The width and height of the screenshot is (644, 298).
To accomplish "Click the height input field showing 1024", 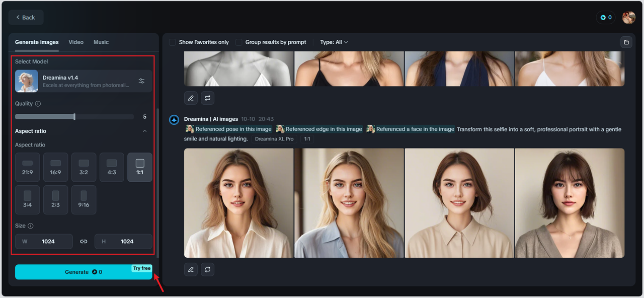I will click(123, 242).
